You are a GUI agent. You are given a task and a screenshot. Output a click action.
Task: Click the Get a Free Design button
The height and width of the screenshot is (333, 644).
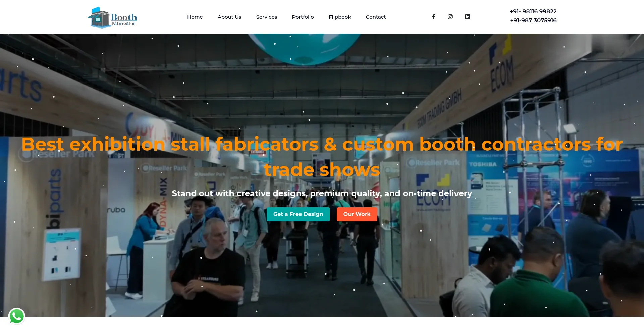(x=298, y=214)
